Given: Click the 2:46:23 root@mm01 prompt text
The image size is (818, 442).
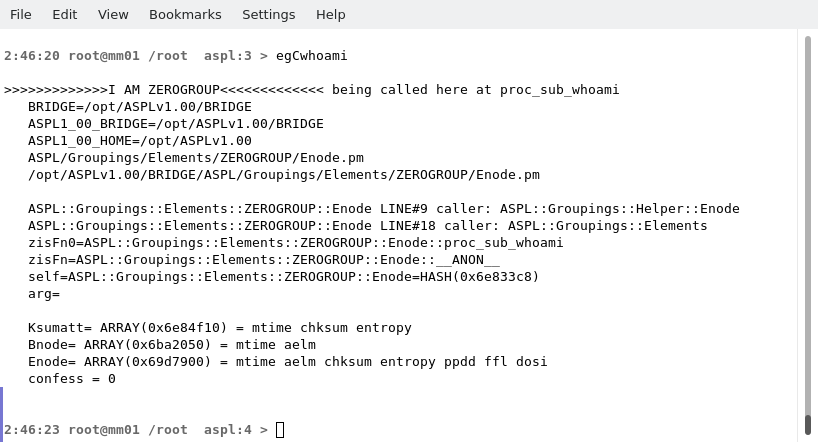Looking at the screenshot, I should [x=95, y=430].
